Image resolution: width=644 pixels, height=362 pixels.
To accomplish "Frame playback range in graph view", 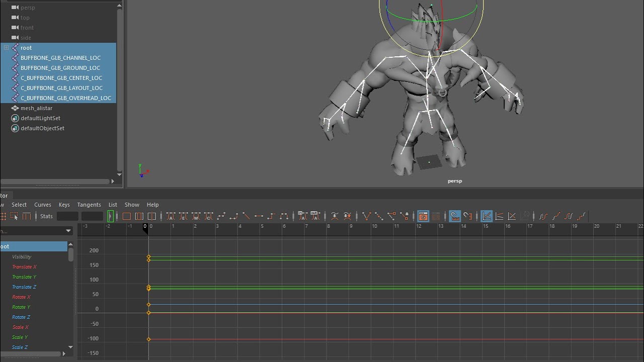I will [139, 216].
